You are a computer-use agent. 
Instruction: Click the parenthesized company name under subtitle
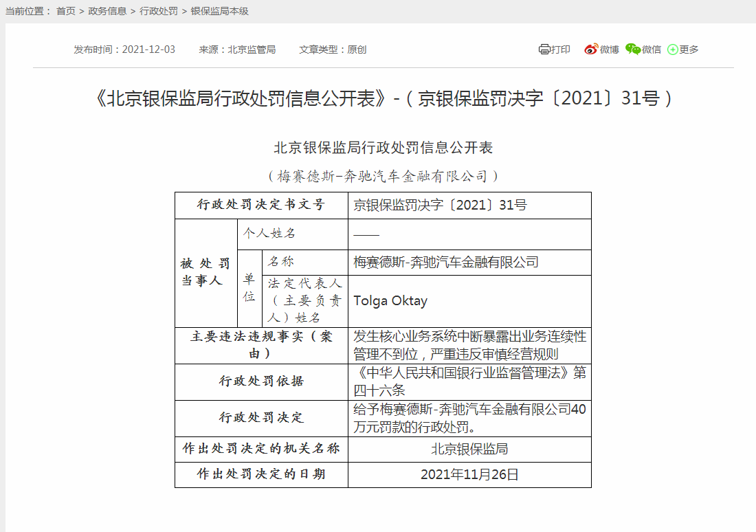(383, 176)
